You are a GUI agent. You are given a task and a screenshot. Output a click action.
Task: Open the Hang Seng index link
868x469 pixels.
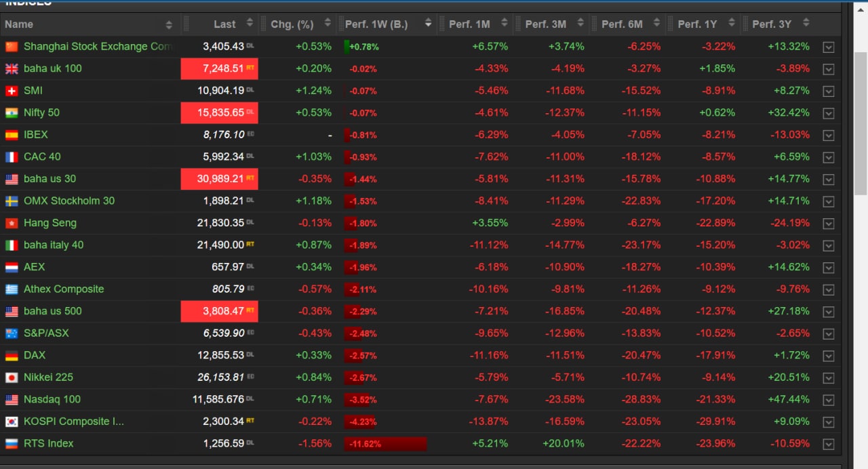tap(50, 223)
